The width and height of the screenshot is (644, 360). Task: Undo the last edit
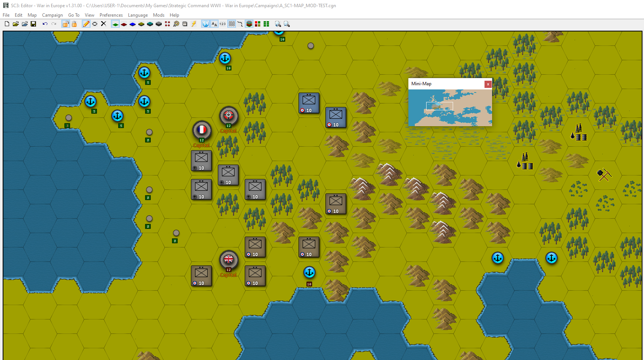click(x=45, y=24)
